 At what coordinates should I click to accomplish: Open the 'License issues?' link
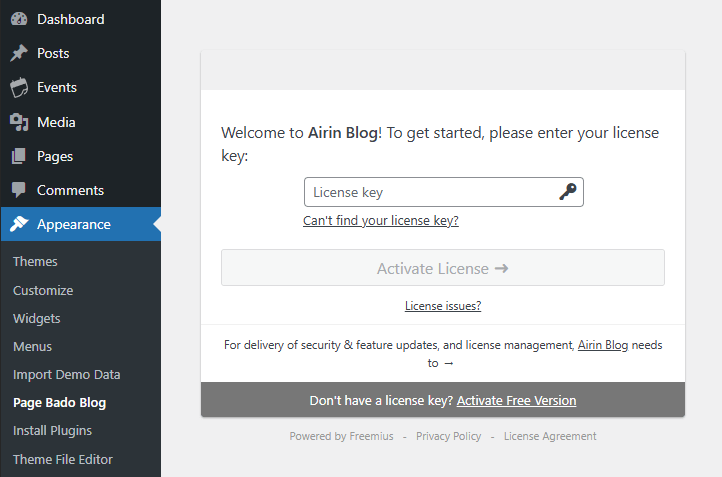coord(443,306)
